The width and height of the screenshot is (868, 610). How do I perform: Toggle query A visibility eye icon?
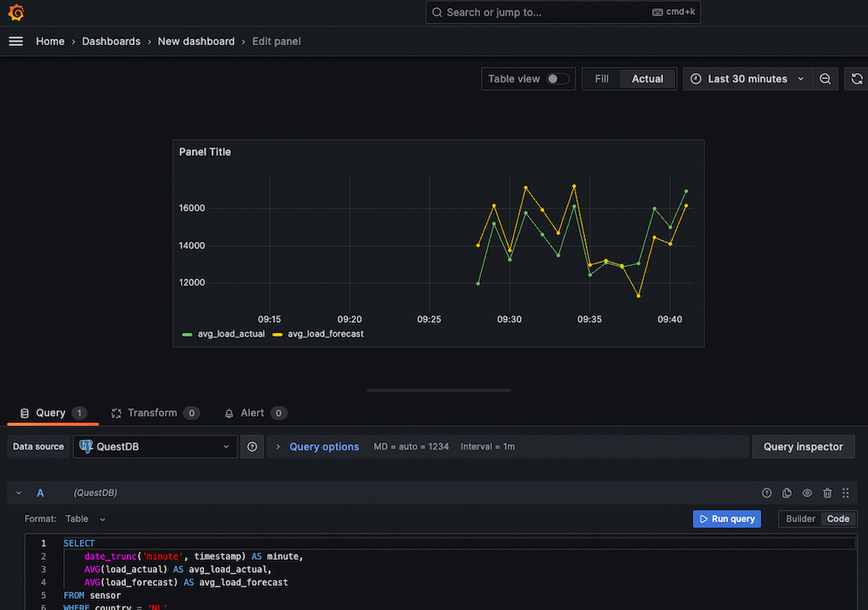807,493
